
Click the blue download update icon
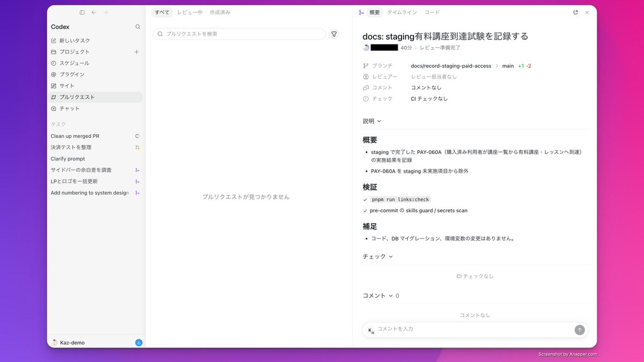coord(139,343)
